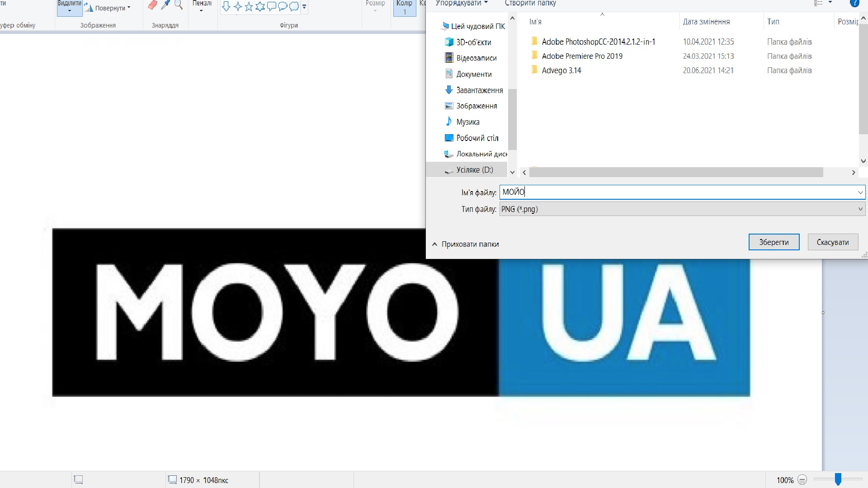Pick the Color picker eyedropper tool
Screen dimensions: 868x488
[x=165, y=5]
